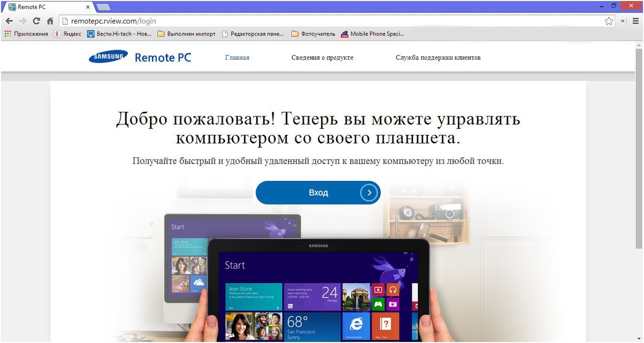Open the Приложения apps shortcut
The height and width of the screenshot is (343, 644).
pyautogui.click(x=24, y=34)
